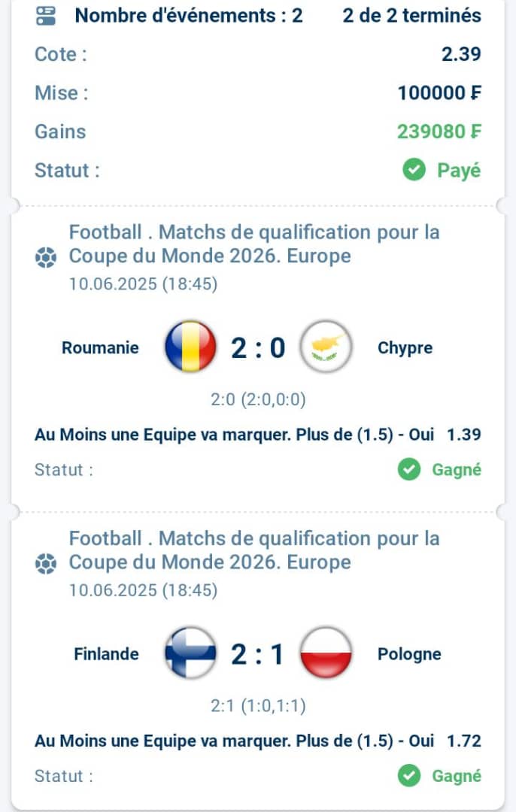Click the 1.72 odds value
The image size is (516, 812).
click(x=464, y=741)
